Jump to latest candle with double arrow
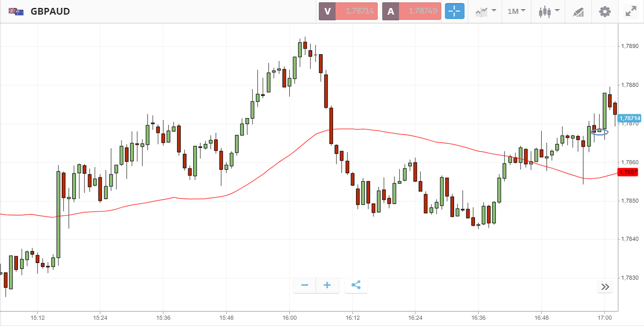Screen dimensions: 644x326 605,287
